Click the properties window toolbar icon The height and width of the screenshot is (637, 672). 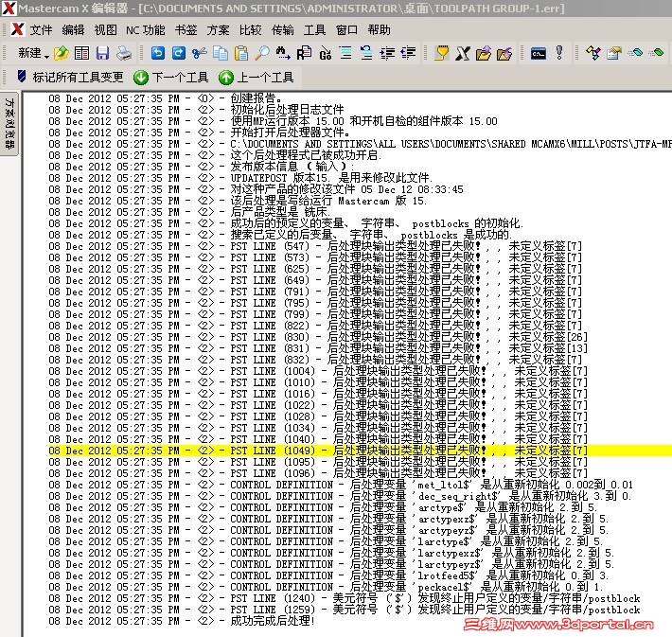click(614, 53)
